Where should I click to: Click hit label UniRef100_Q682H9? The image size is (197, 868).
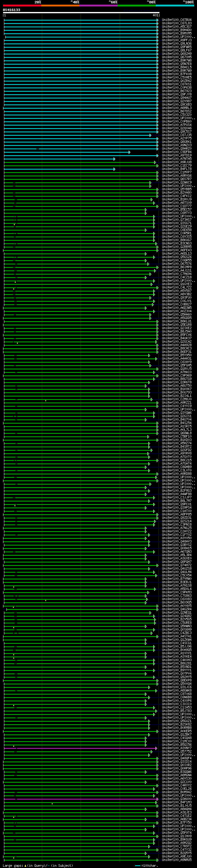pyautogui.click(x=176, y=54)
